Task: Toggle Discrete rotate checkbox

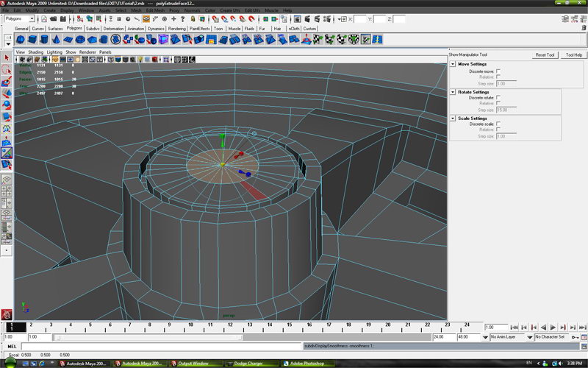Action: 498,97
